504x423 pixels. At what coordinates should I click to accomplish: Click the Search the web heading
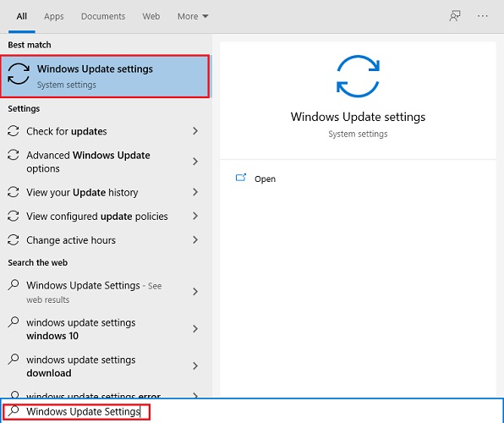point(37,262)
